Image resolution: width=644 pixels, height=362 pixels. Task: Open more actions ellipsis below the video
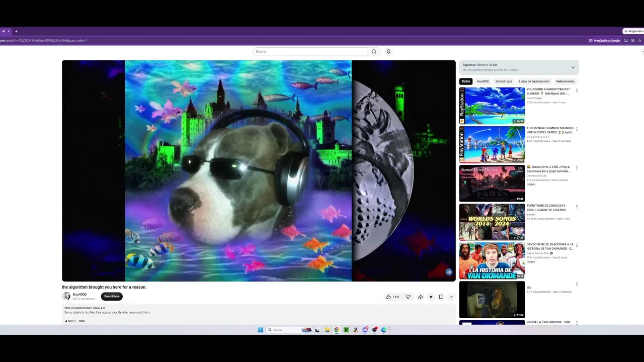click(x=451, y=297)
